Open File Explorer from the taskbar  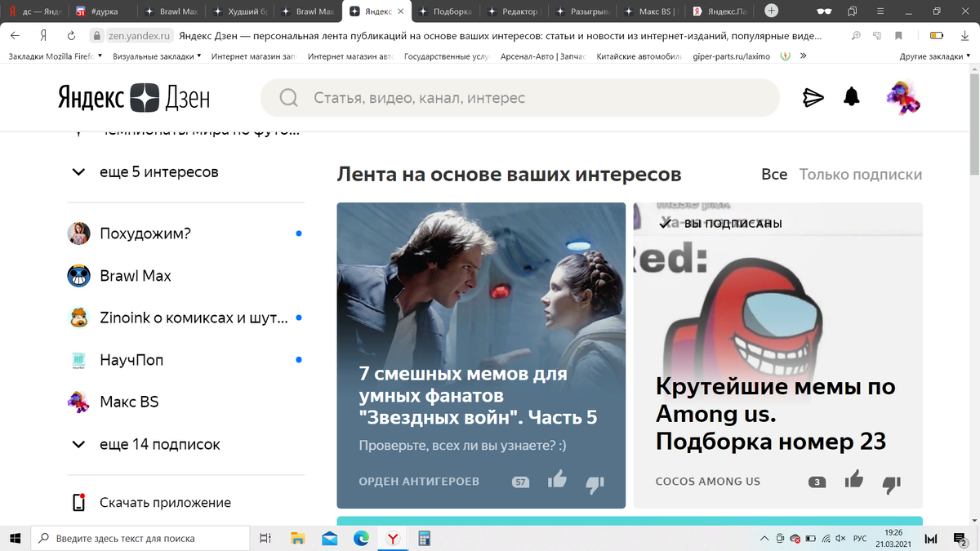298,538
